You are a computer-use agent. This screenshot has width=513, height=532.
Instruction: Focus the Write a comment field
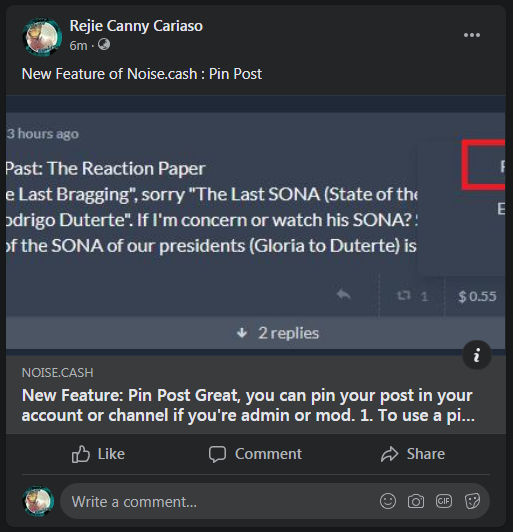point(275,501)
